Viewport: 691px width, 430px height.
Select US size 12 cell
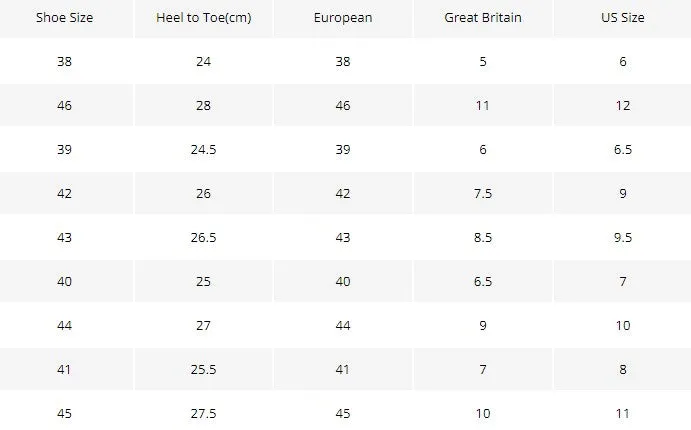click(x=622, y=105)
